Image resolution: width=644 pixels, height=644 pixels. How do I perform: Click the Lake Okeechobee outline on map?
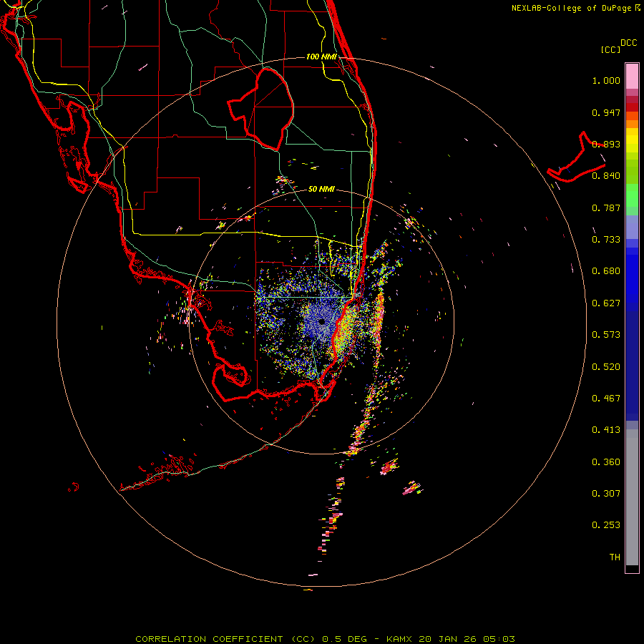(261, 109)
